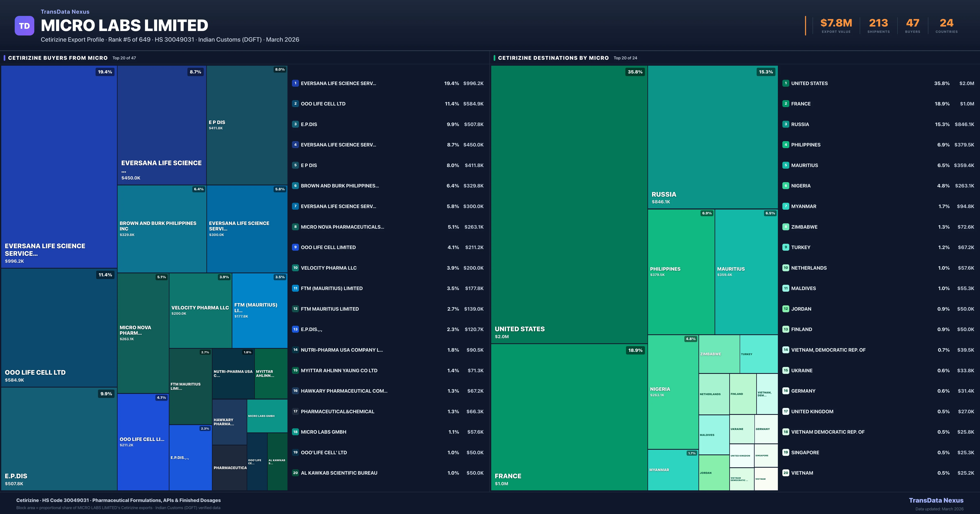Viewport: 980px width, 514px height.
Task: Click rank badge 20 next to VIETNAM
Action: click(786, 473)
